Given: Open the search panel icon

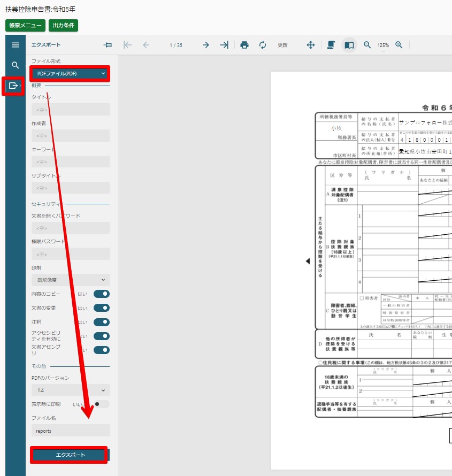Looking at the screenshot, I should [x=15, y=65].
